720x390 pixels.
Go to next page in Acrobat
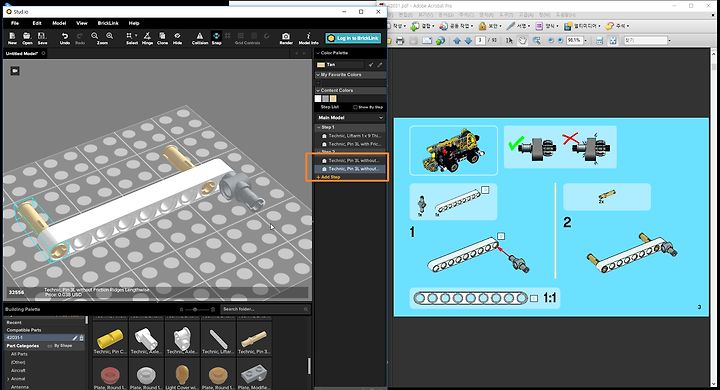[x=467, y=40]
